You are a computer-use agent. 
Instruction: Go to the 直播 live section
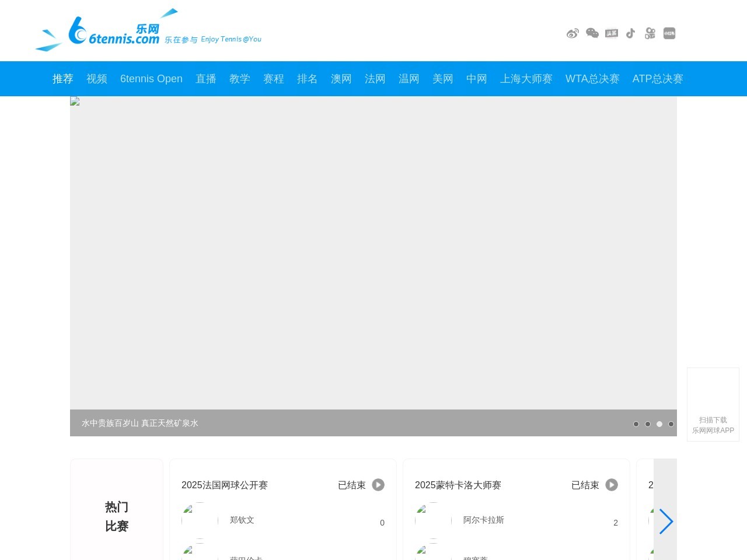pos(206,79)
